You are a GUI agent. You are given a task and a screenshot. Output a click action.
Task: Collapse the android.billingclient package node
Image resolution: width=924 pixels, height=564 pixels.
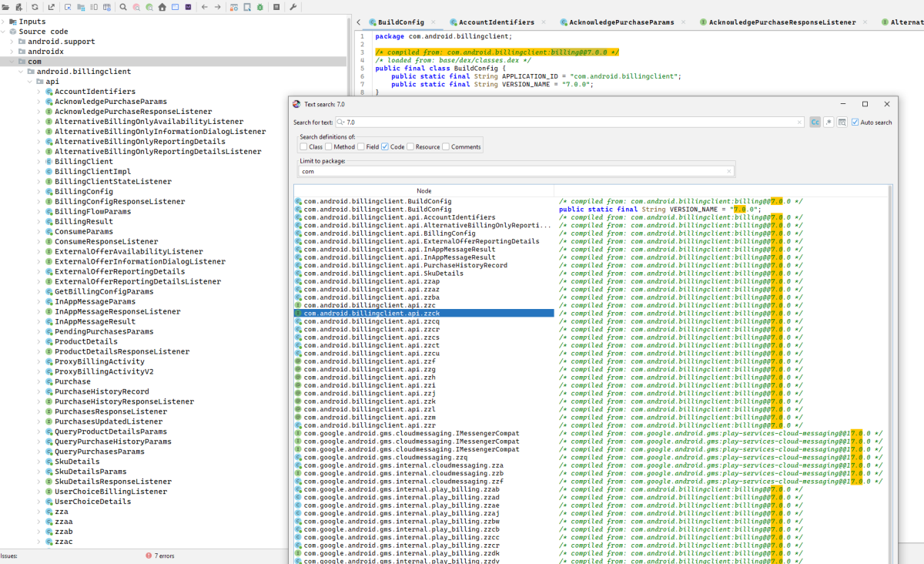22,72
